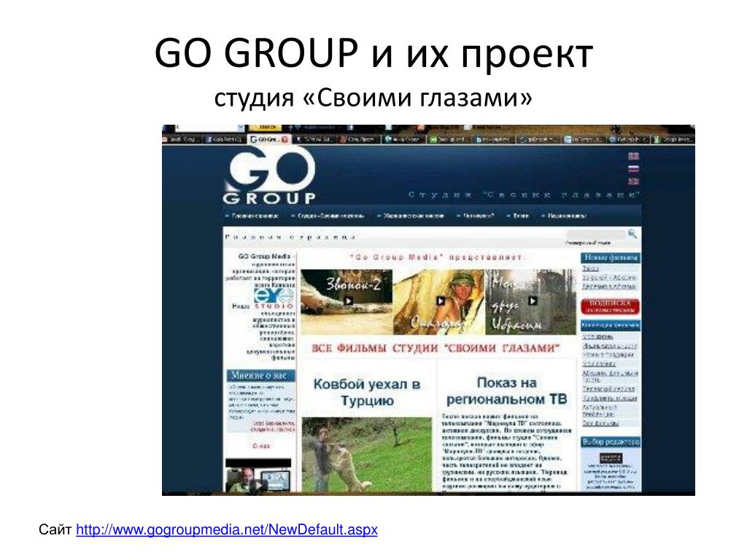Play the "Мой друг Ибрагим" film thumbnail
Viewport: 747px width, 560px height.
[x=531, y=301]
